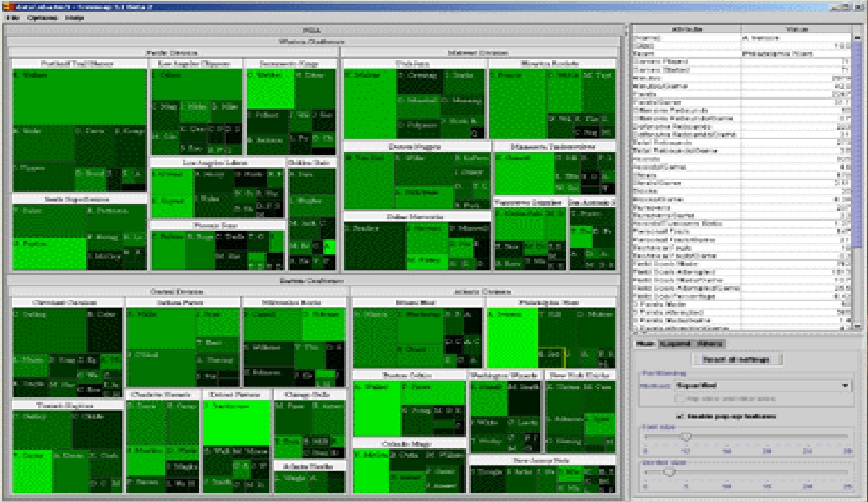The height and width of the screenshot is (502, 868).
Task: Click the Cleveland Cavaliers team header
Action: (66, 303)
